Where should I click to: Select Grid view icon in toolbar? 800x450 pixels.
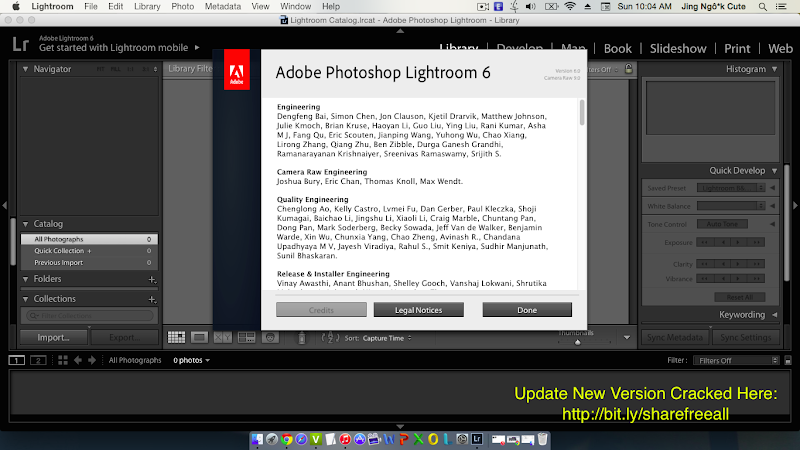(176, 337)
